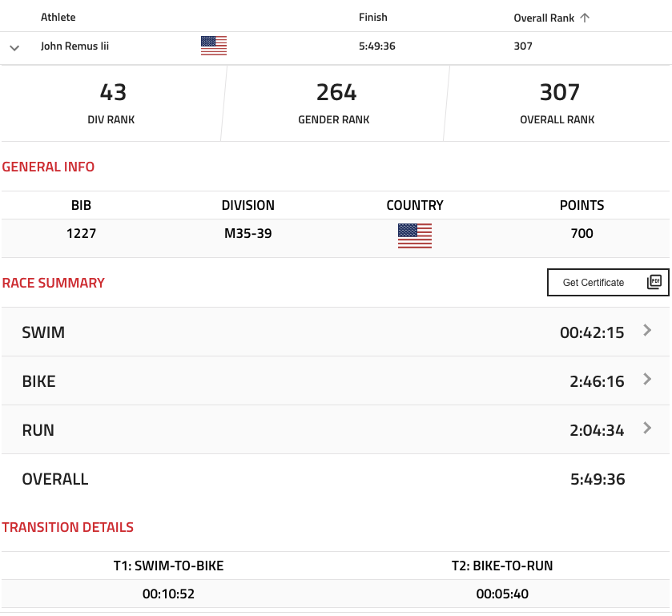
Task: Expand the BIKE row chevron arrow
Action: click(x=648, y=379)
